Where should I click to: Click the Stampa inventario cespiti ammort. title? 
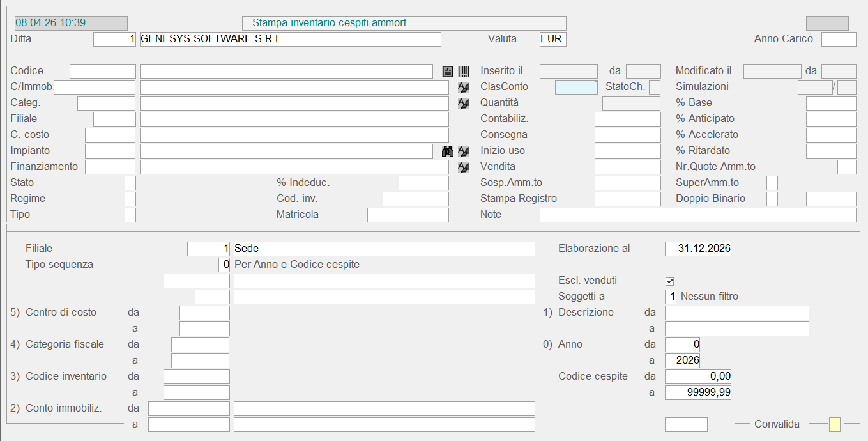click(404, 23)
